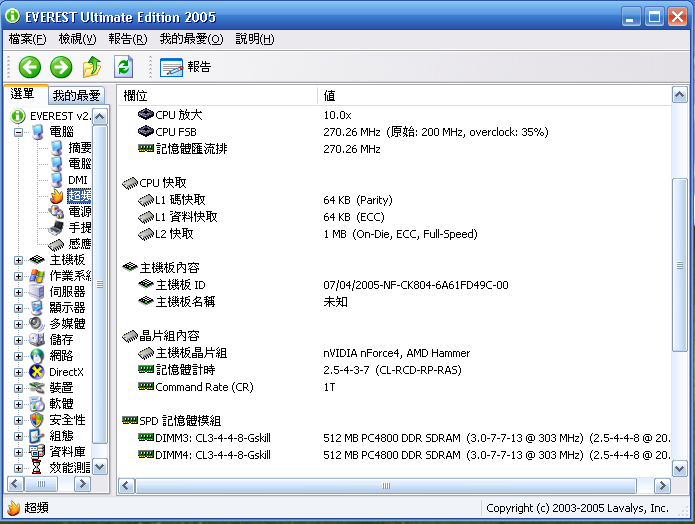Click the 網路 globe icon
695x524 pixels.
(x=37, y=356)
